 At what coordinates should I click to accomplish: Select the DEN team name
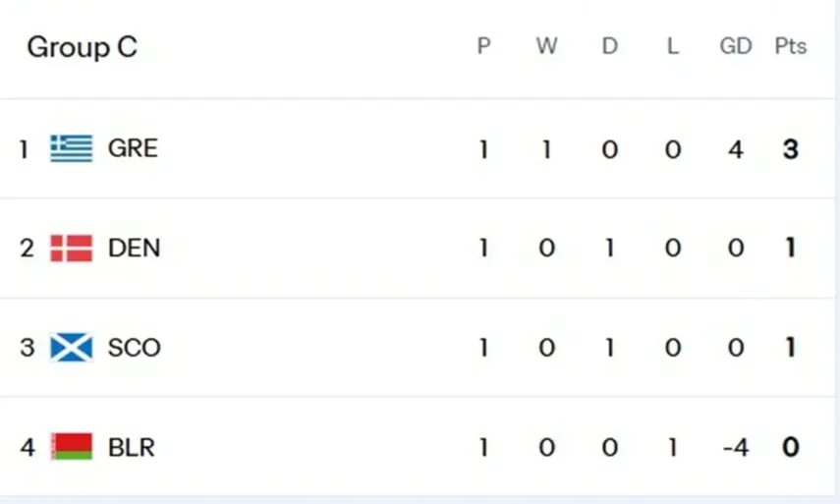point(134,248)
